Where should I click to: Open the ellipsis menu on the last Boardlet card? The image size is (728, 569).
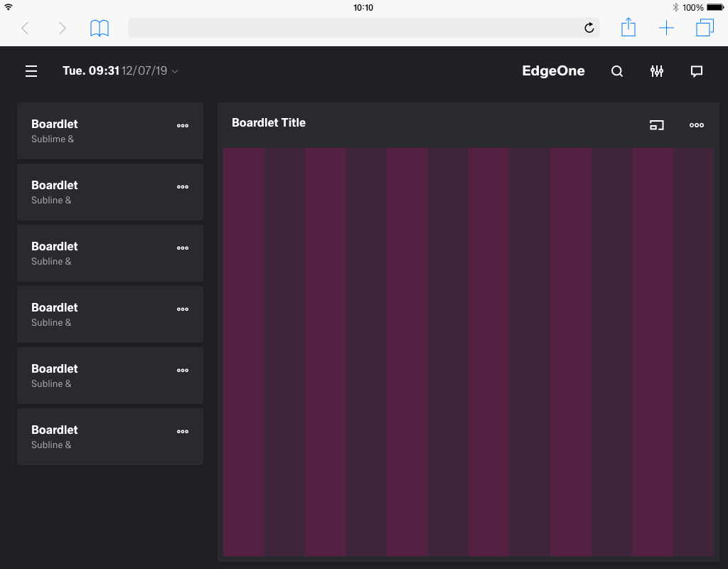pyautogui.click(x=183, y=431)
